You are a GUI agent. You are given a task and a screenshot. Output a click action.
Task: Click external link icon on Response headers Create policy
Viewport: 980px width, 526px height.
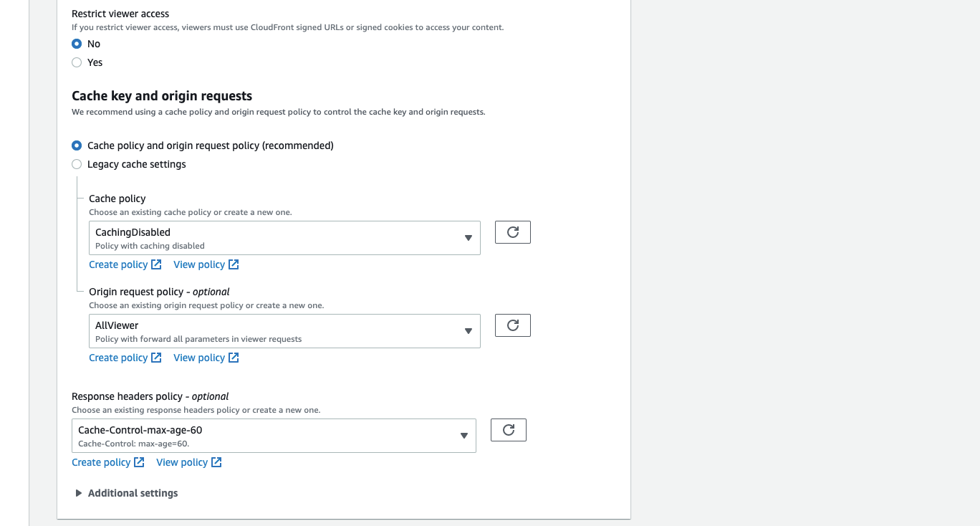[140, 462]
